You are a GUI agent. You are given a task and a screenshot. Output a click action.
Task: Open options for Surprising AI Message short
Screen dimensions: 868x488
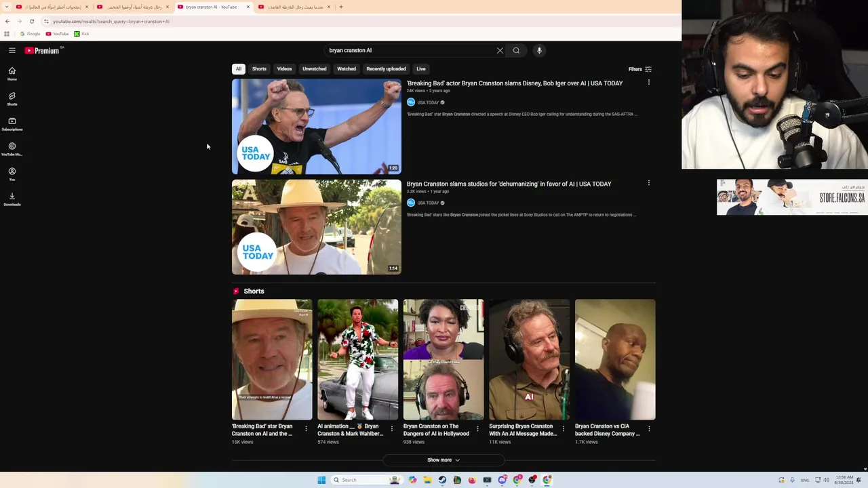click(x=563, y=428)
